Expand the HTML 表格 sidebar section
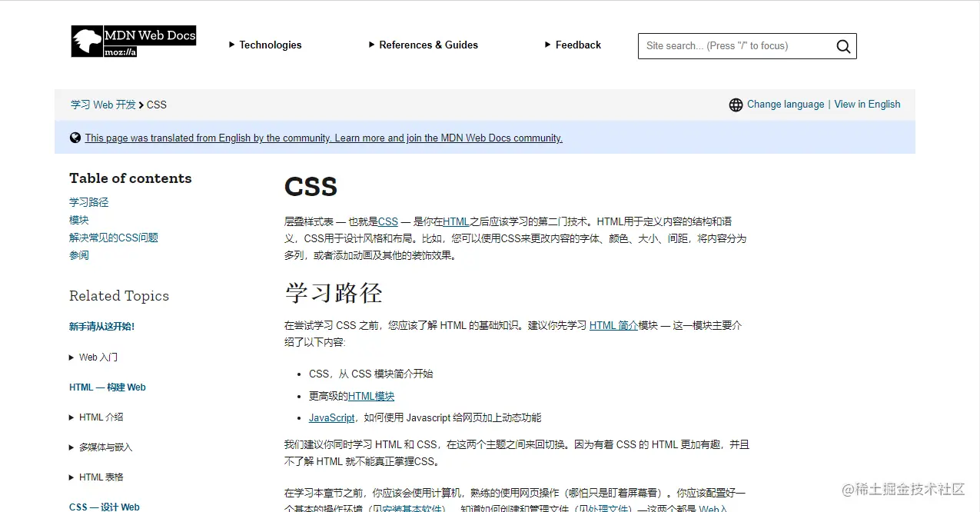The width and height of the screenshot is (980, 512). (x=96, y=477)
